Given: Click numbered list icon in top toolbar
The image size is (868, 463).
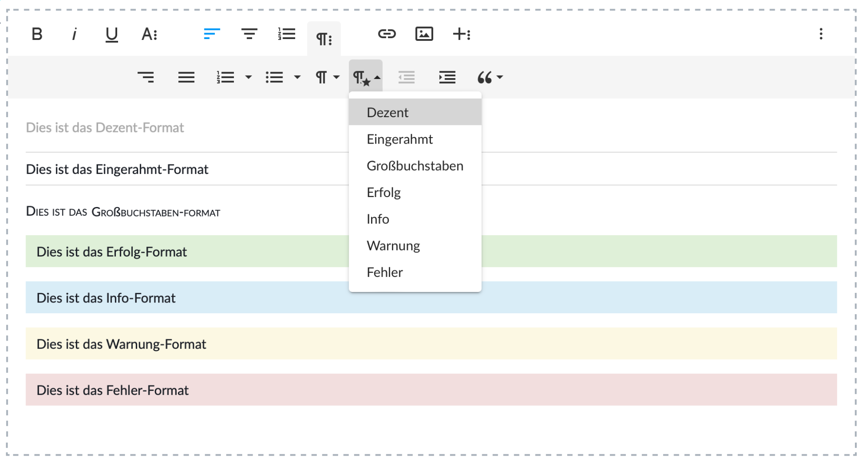Looking at the screenshot, I should [286, 34].
